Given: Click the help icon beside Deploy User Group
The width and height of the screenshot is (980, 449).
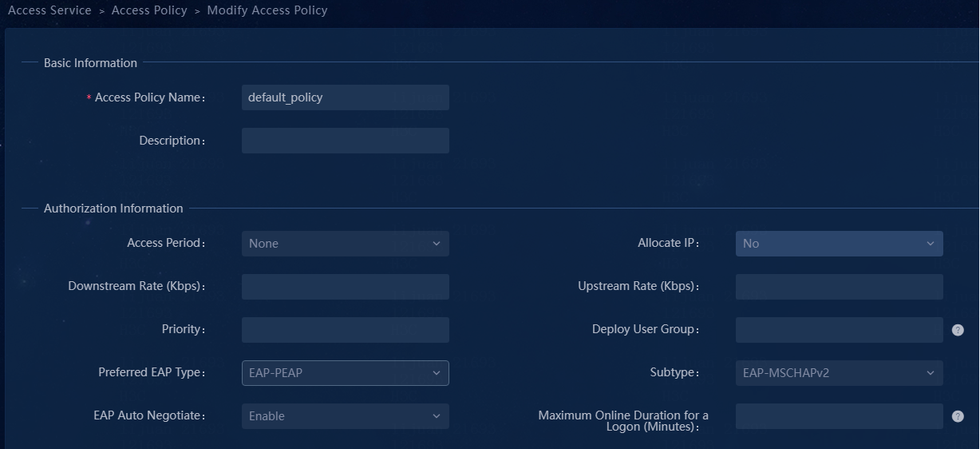Looking at the screenshot, I should [958, 330].
